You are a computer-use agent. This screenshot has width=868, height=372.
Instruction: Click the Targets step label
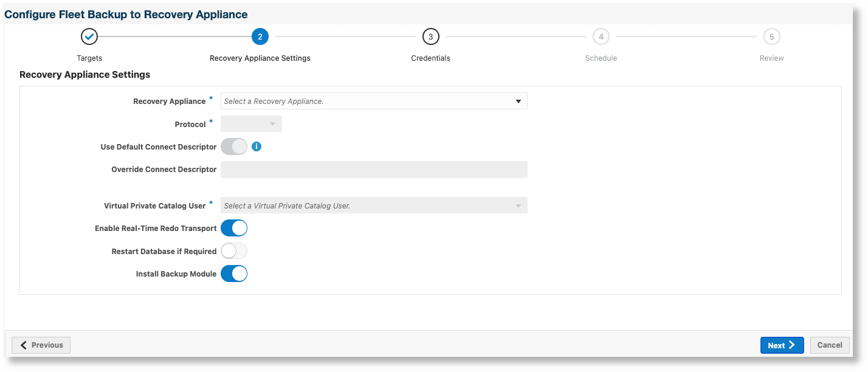pos(89,58)
